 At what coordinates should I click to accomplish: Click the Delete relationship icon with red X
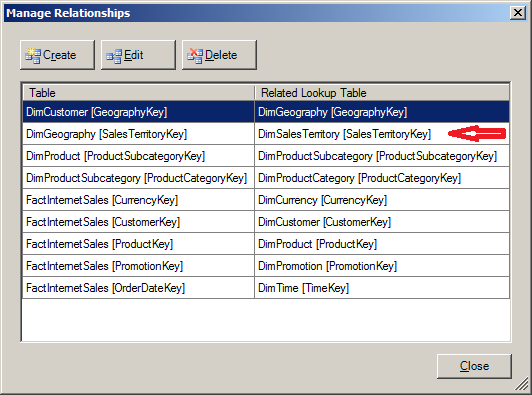coord(195,56)
